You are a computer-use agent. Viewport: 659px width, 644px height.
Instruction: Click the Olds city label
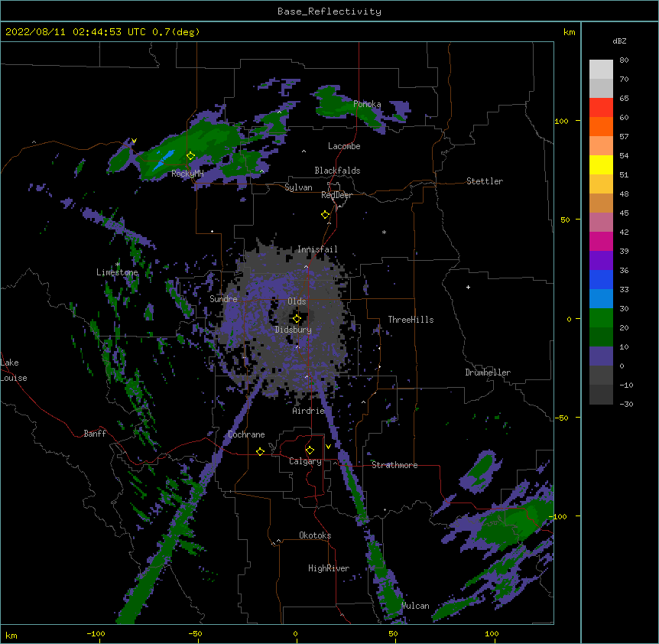tap(297, 301)
